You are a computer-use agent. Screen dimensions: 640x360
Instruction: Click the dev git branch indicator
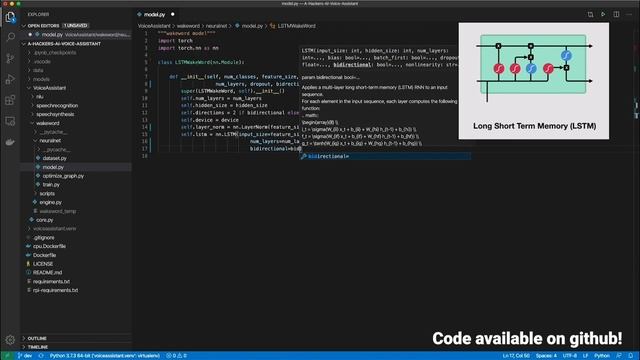click(x=25, y=356)
